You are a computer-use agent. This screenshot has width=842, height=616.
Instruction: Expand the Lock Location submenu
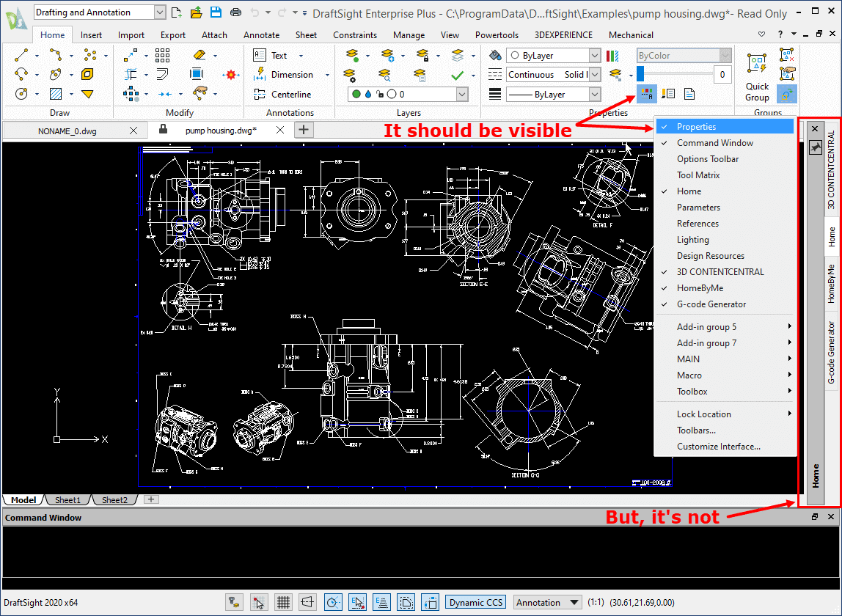coord(725,414)
